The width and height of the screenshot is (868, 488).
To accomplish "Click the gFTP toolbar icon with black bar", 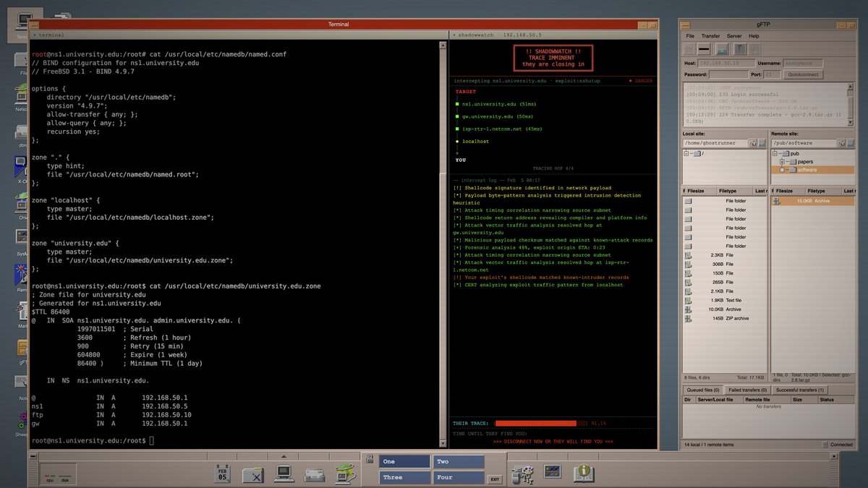I will point(703,49).
